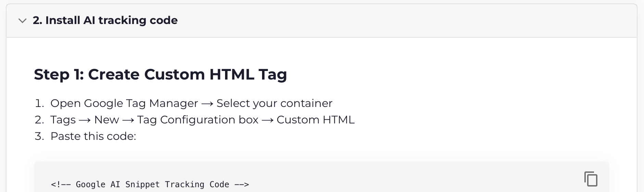Click the Google AI Snippet Tracking Code comment
The image size is (644, 192).
[x=150, y=184]
